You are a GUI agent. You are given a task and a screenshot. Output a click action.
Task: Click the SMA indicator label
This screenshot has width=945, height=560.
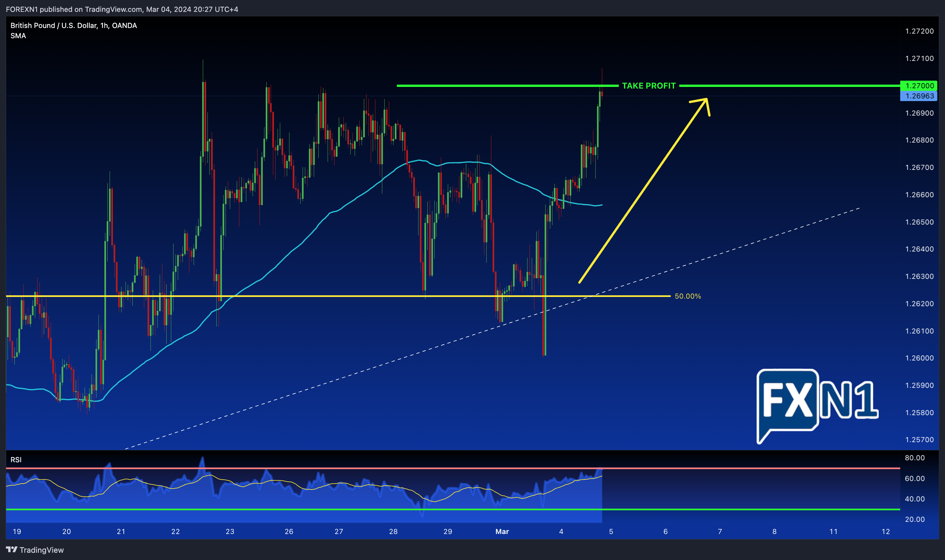pos(18,36)
